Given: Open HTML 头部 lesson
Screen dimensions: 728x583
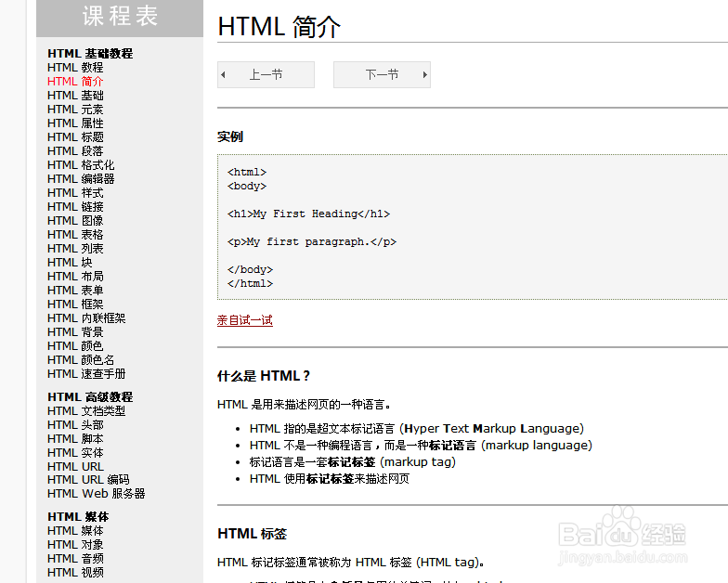Looking at the screenshot, I should click(x=75, y=425).
